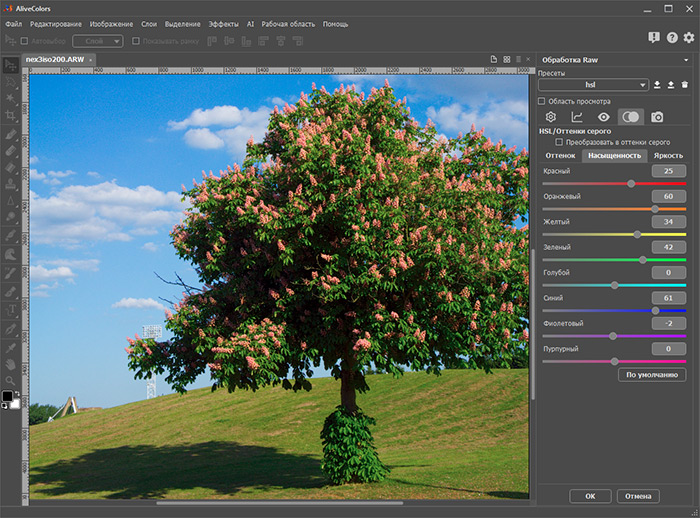Click the ОК button
Image resolution: width=700 pixels, height=518 pixels.
coord(590,496)
